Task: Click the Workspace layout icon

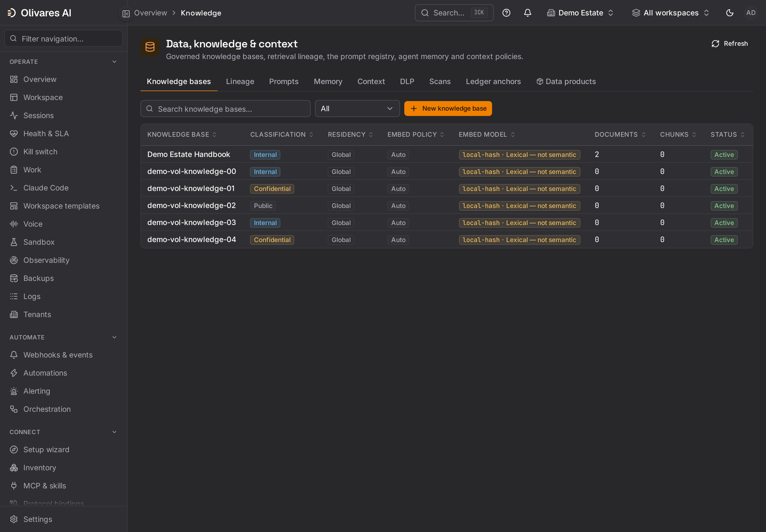Action: (14, 97)
